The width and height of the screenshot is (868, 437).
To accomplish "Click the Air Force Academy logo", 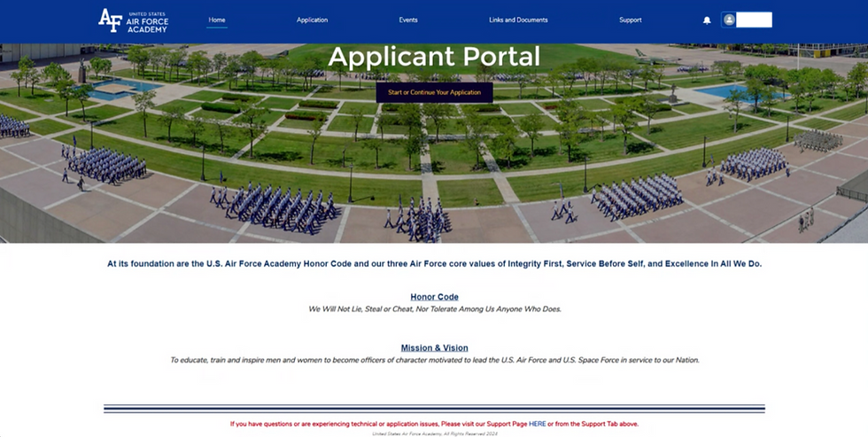I will (x=134, y=21).
